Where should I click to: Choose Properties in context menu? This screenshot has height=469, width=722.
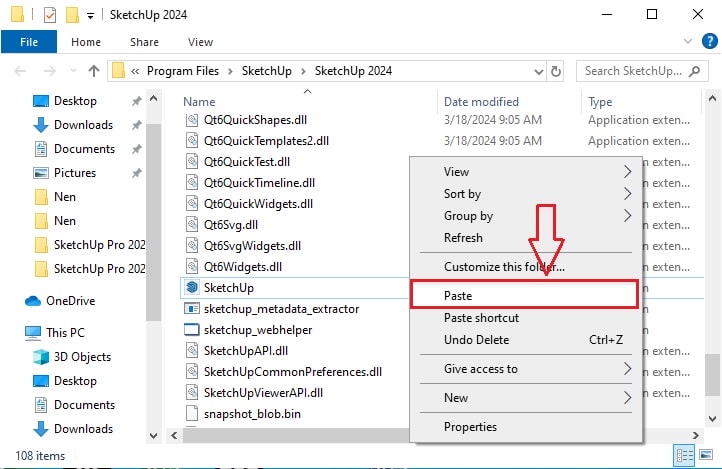tap(526, 427)
